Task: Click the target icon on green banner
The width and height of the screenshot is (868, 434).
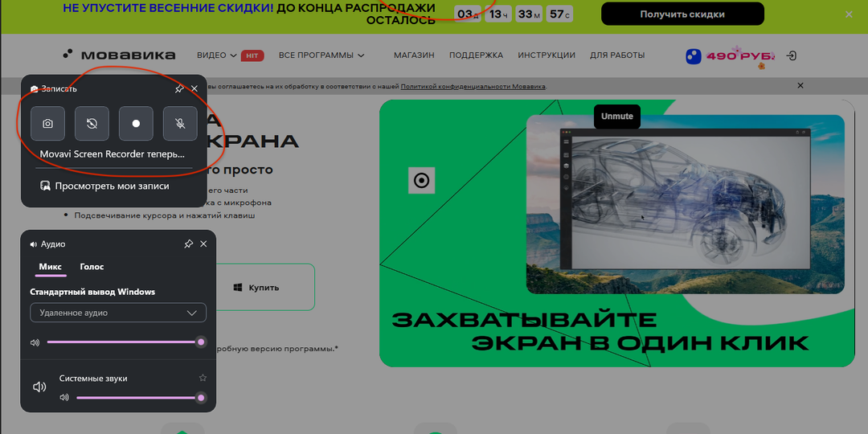Action: click(421, 181)
